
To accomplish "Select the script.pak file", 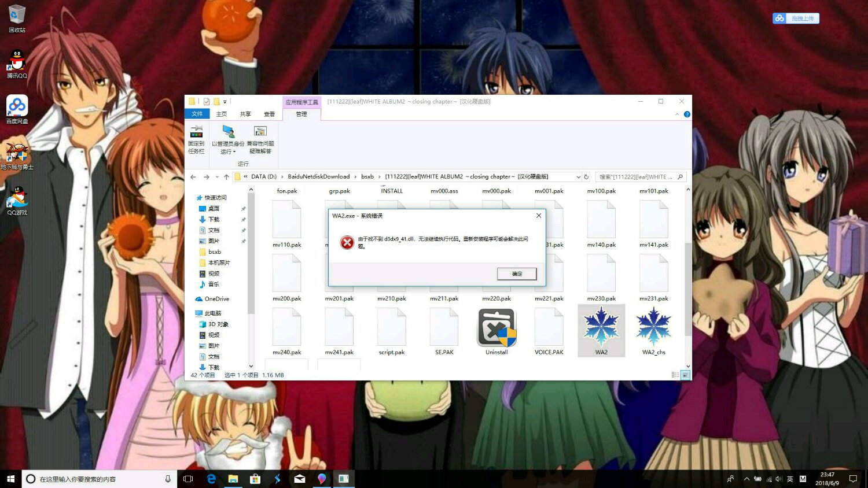I will [x=392, y=331].
